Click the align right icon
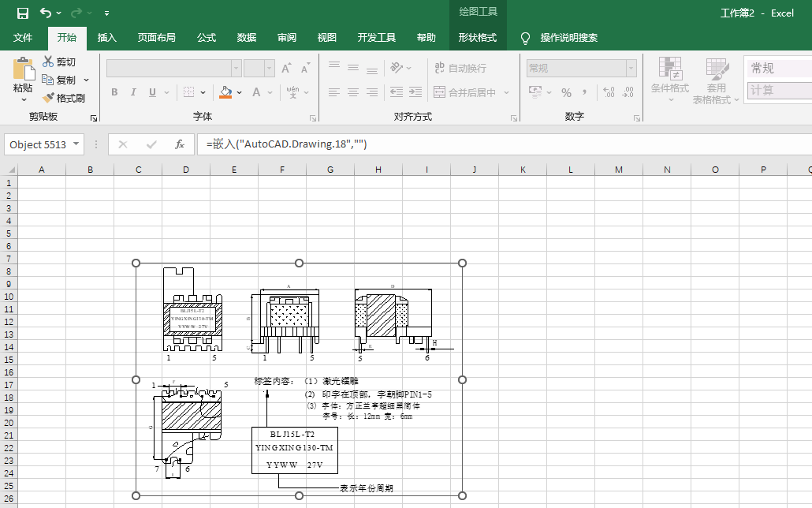The image size is (812, 508). 372,92
